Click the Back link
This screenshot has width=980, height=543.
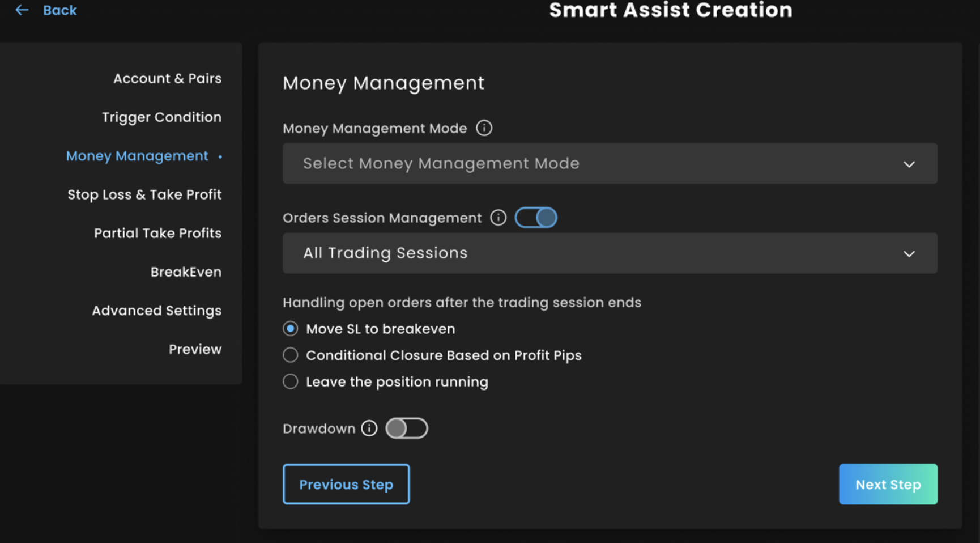click(59, 10)
